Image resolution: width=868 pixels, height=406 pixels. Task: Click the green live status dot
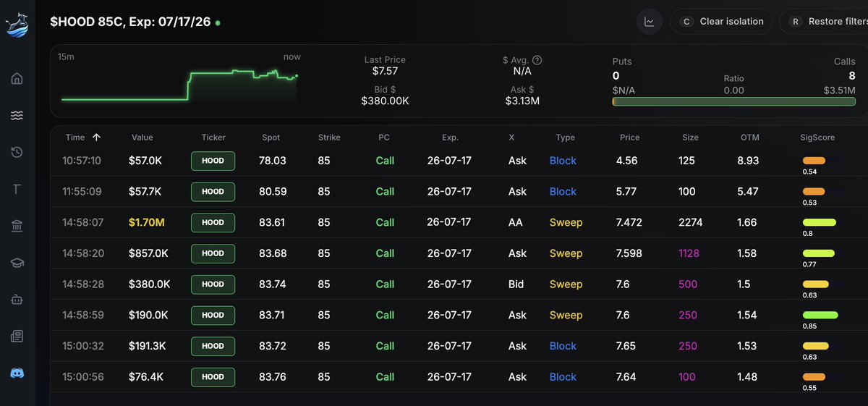point(218,23)
